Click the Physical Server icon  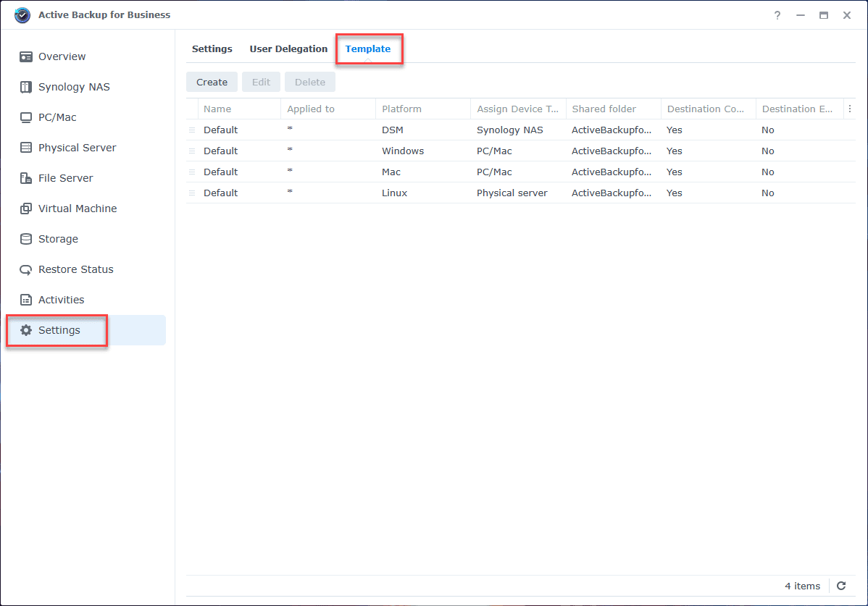point(26,148)
